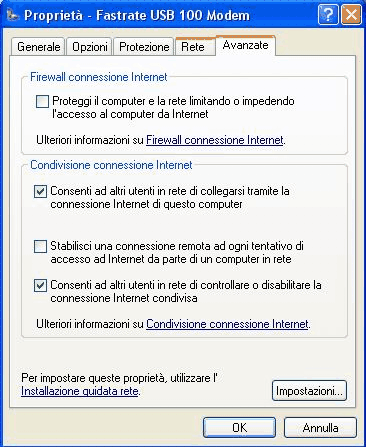Confirm with the OK button
The height and width of the screenshot is (447, 366).
pos(239,427)
